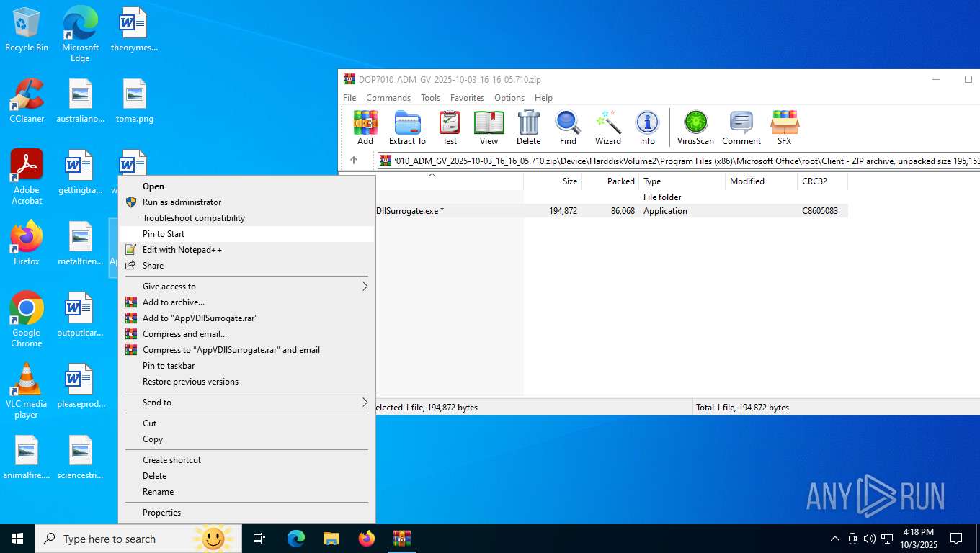Sort by the Packed column header
Image resolution: width=980 pixels, height=553 pixels.
[x=610, y=181]
